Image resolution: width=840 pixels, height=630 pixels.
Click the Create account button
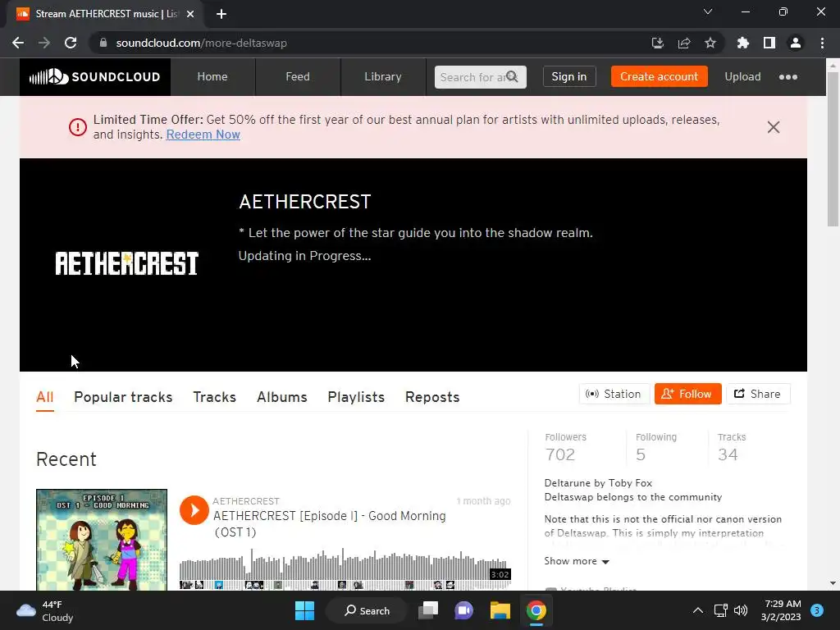point(659,76)
